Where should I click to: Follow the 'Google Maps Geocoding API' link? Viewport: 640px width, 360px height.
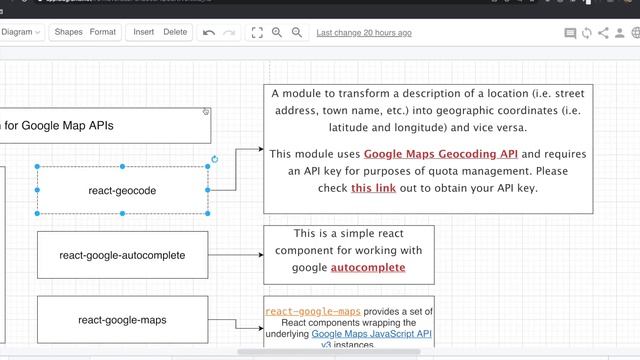[x=441, y=154]
